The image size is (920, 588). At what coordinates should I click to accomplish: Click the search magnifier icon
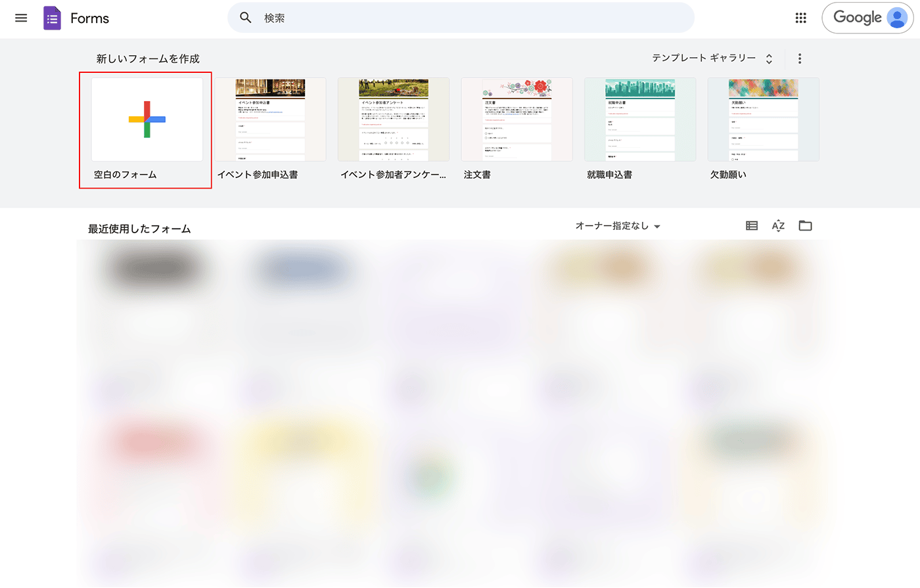pos(246,18)
